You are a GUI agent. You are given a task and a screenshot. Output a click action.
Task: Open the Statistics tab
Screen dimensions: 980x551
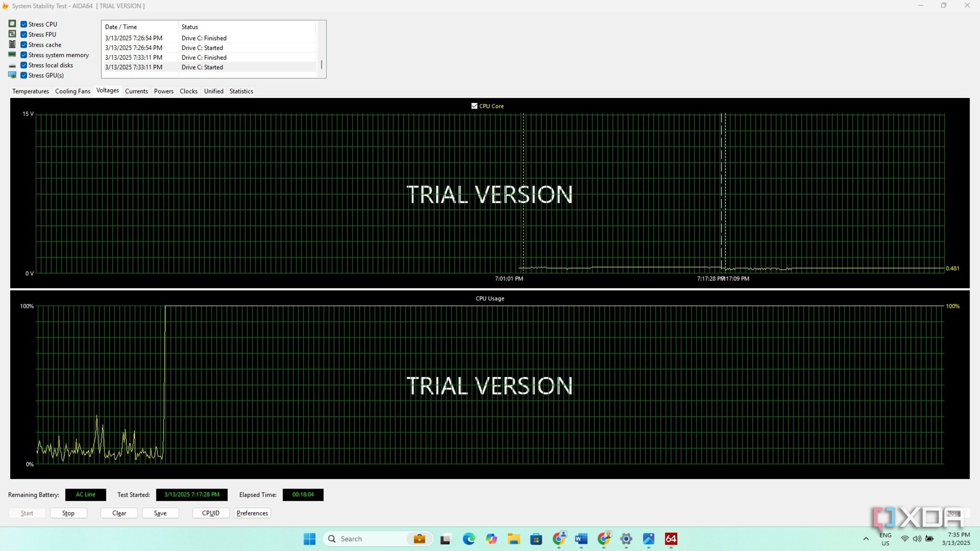point(241,91)
